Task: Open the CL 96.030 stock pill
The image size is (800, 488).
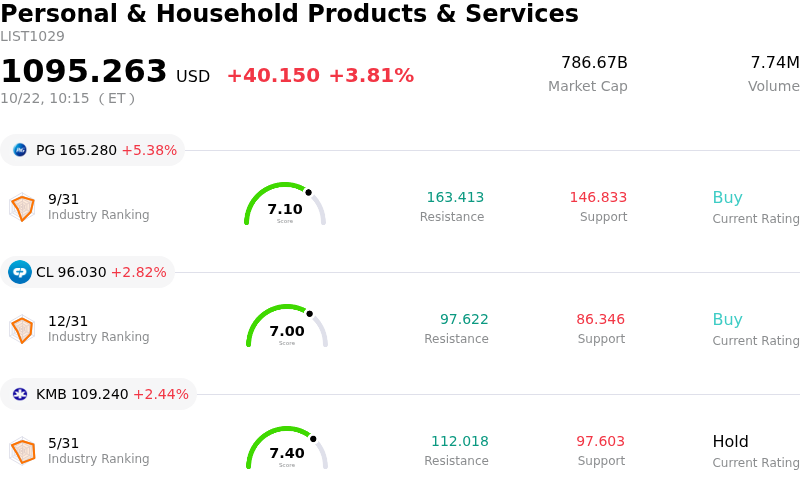Action: tap(87, 272)
